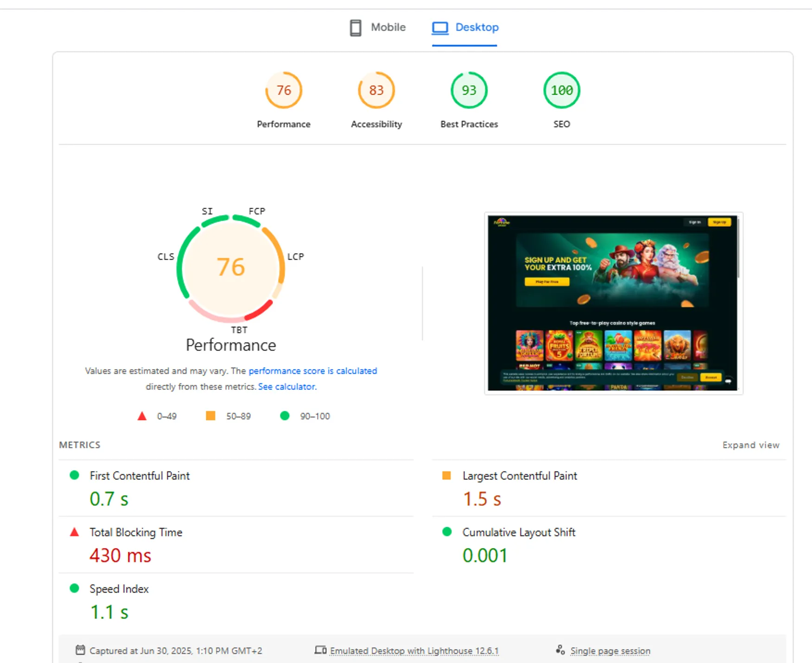Open the 'See calculator' link

tap(287, 387)
